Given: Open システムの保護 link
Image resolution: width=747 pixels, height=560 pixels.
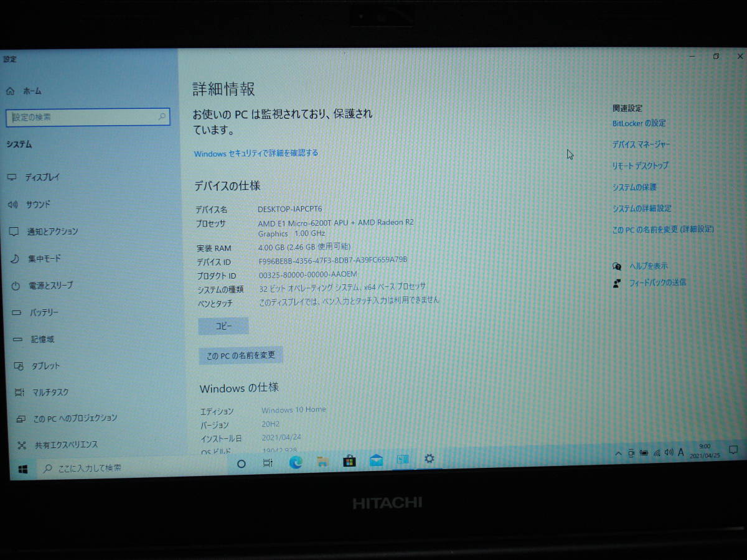Looking at the screenshot, I should coord(634,187).
